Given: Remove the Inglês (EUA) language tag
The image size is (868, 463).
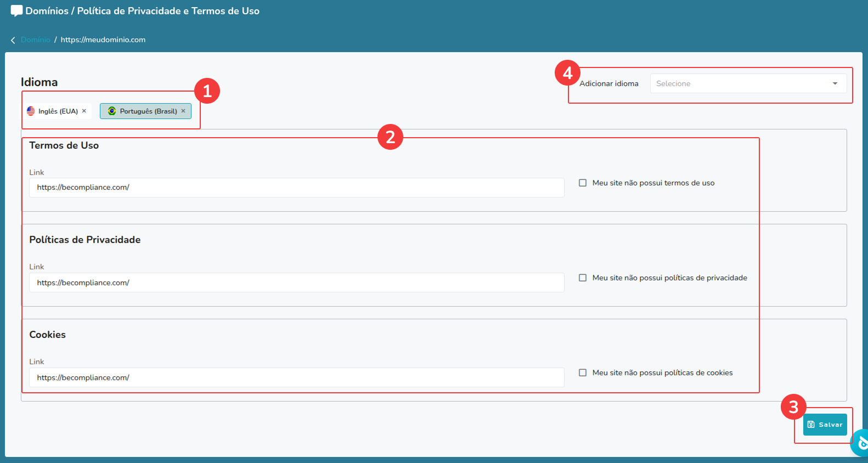Looking at the screenshot, I should [x=84, y=111].
